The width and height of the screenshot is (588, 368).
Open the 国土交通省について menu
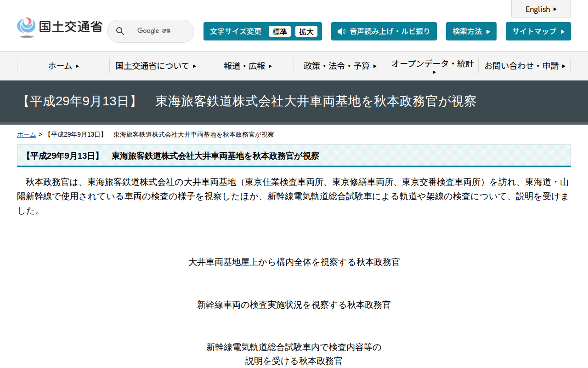click(155, 66)
